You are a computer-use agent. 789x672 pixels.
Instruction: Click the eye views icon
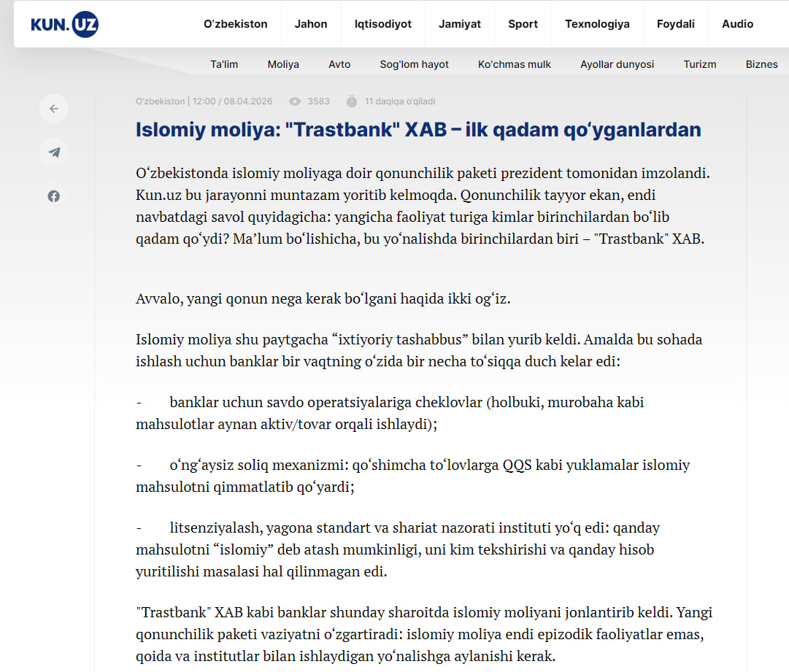(x=295, y=101)
